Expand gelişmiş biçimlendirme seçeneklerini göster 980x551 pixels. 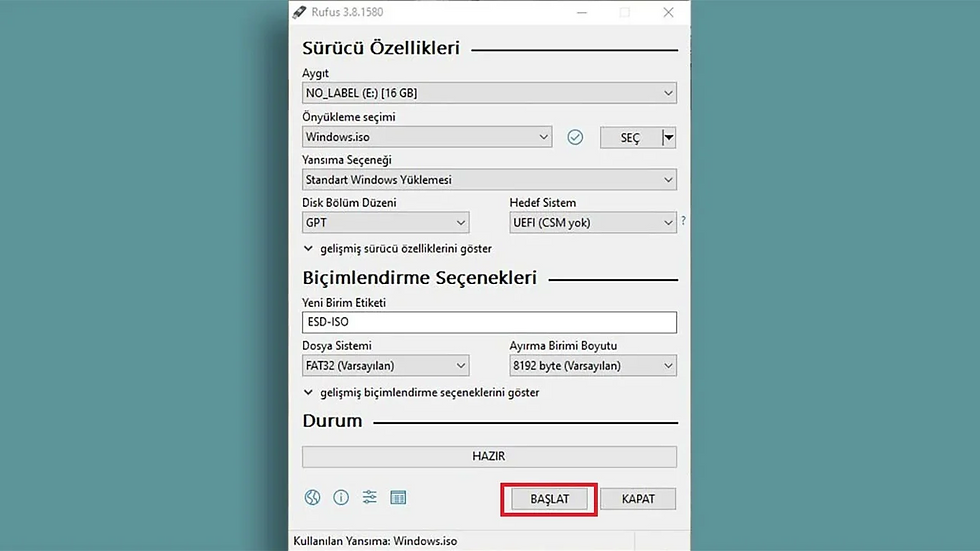click(422, 392)
